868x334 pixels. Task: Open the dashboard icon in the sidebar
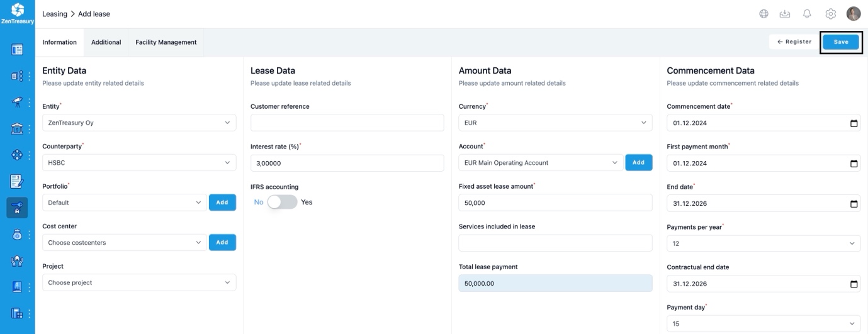(x=18, y=49)
